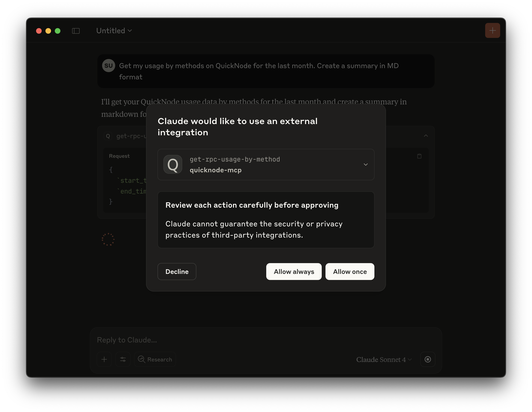This screenshot has height=412, width=532.
Task: Choose Allow once for the integration
Action: tap(350, 272)
